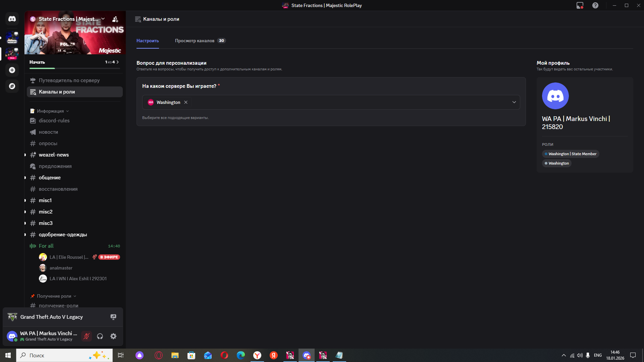Toggle the headphones deafen button

(100, 336)
